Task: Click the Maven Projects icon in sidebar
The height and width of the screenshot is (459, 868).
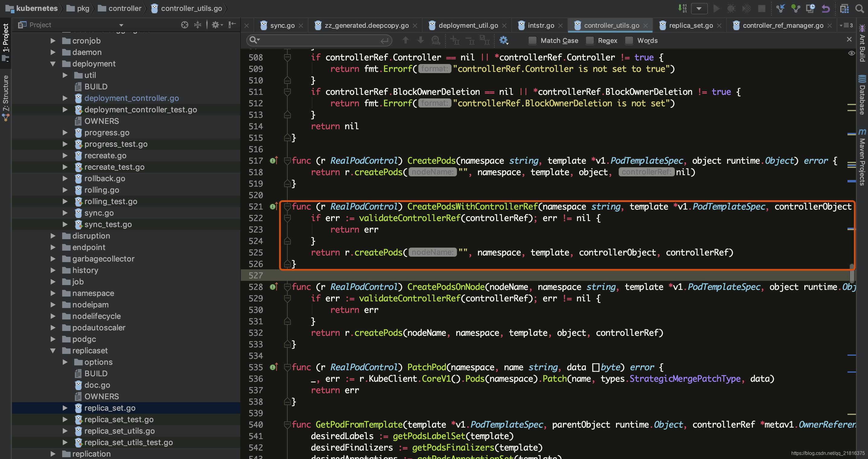Action: coord(862,136)
